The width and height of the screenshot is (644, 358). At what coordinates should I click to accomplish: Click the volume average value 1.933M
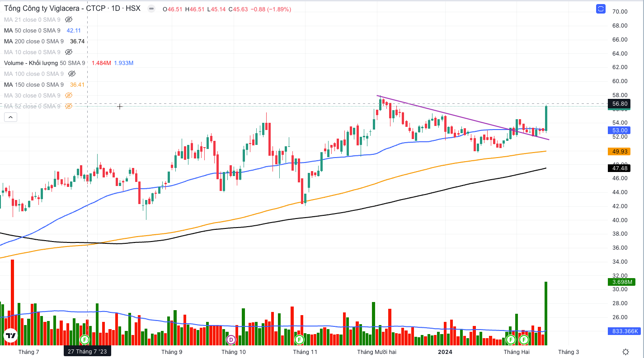[123, 63]
